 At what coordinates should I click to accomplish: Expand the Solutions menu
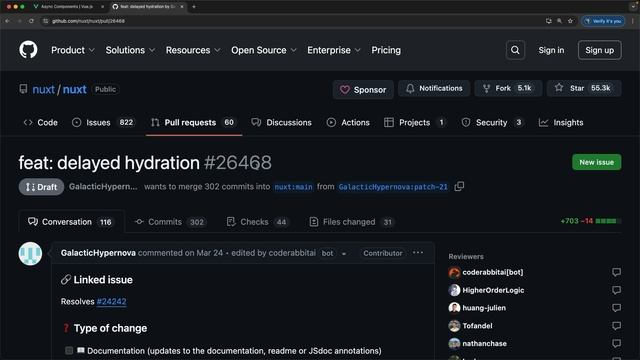pos(130,50)
